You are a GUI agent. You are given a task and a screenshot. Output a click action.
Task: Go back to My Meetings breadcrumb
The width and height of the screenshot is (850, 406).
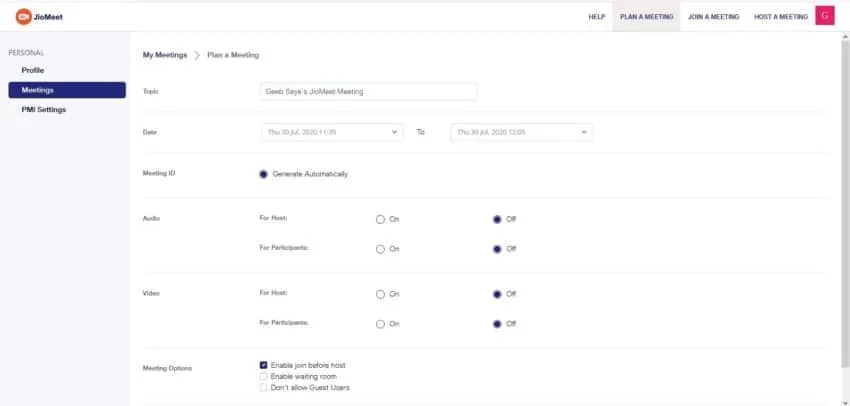tap(165, 55)
